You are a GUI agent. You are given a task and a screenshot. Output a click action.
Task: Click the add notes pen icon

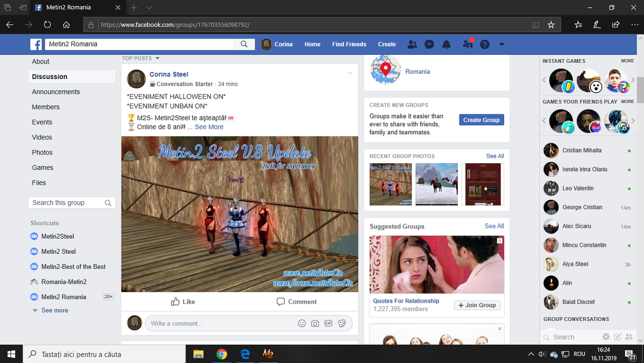(597, 24)
